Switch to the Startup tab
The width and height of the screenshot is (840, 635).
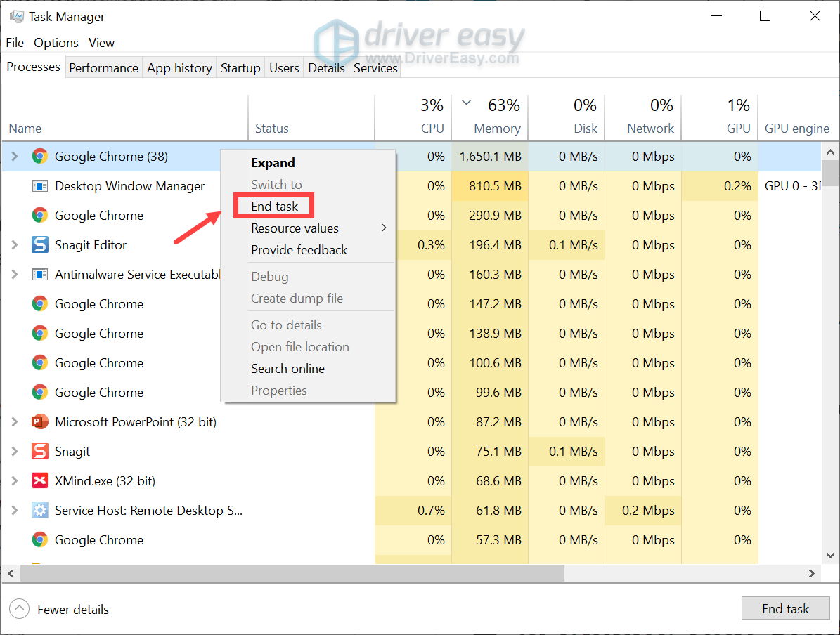point(240,68)
